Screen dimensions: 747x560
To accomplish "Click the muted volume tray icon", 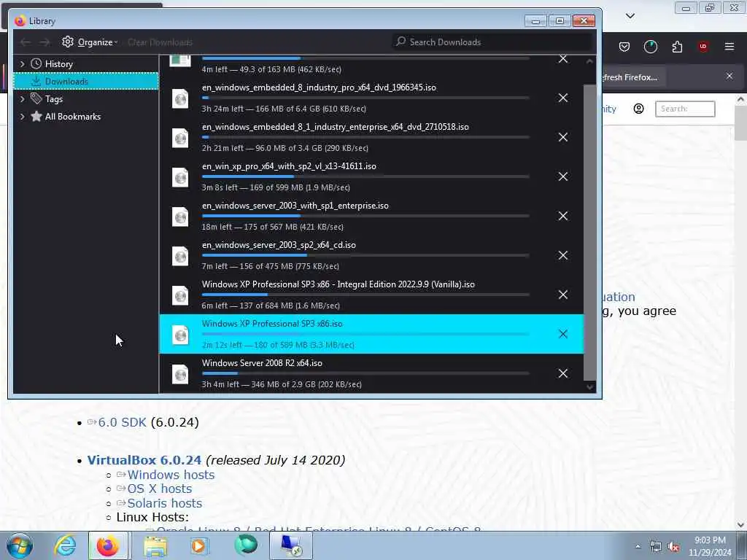I will click(x=673, y=547).
